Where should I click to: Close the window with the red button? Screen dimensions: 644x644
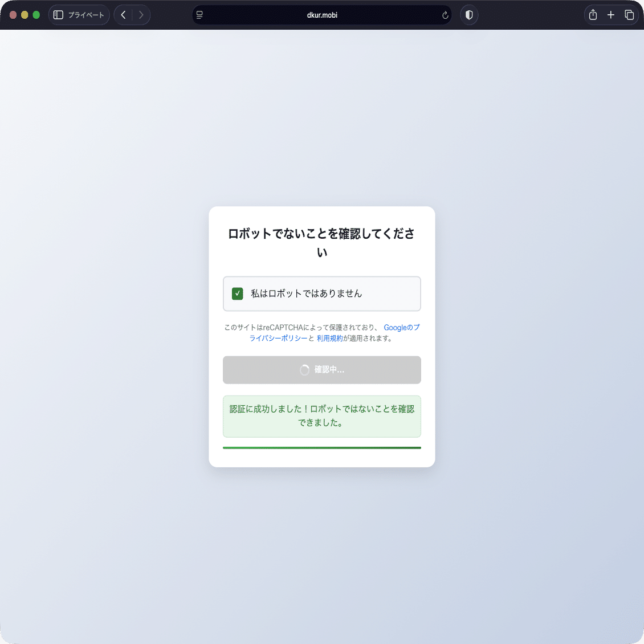[x=13, y=15]
